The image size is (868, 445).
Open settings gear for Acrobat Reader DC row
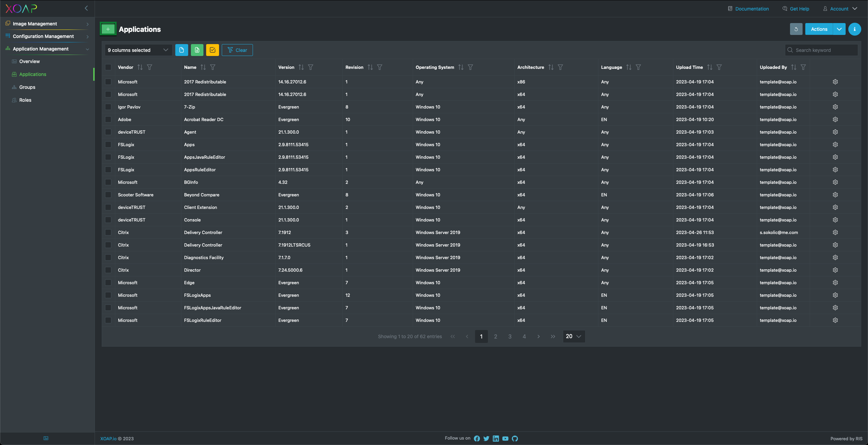(835, 119)
